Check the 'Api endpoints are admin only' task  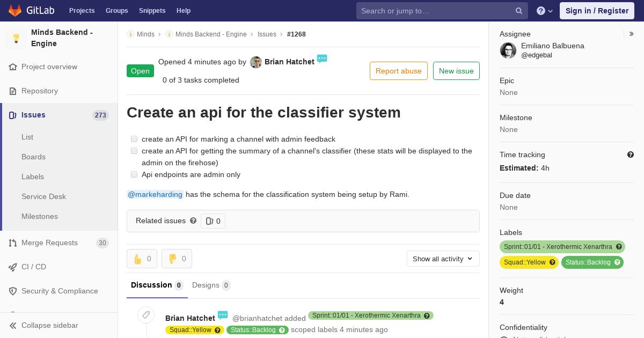[134, 174]
